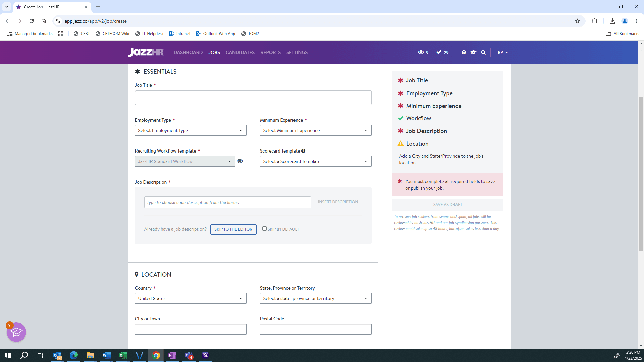The width and height of the screenshot is (644, 362).
Task: Open Windows Start menu
Action: (8, 355)
